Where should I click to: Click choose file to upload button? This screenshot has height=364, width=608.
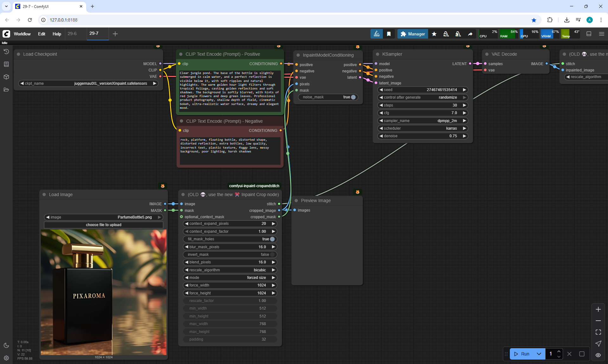click(x=104, y=225)
